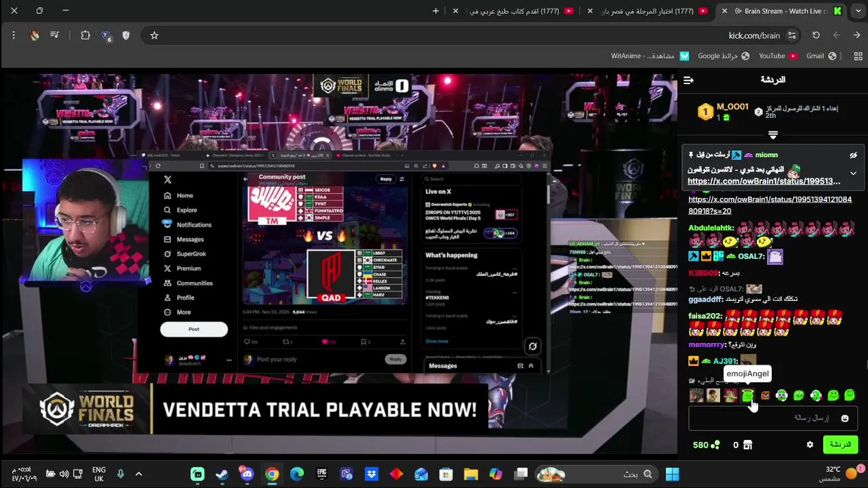
Task: Select the emojiAngel emote in quick bar
Action: pos(748,395)
